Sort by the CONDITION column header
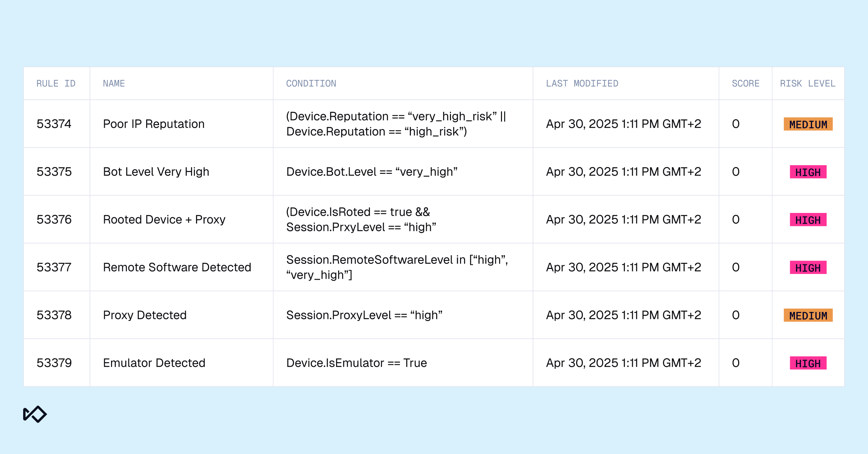 coord(311,83)
